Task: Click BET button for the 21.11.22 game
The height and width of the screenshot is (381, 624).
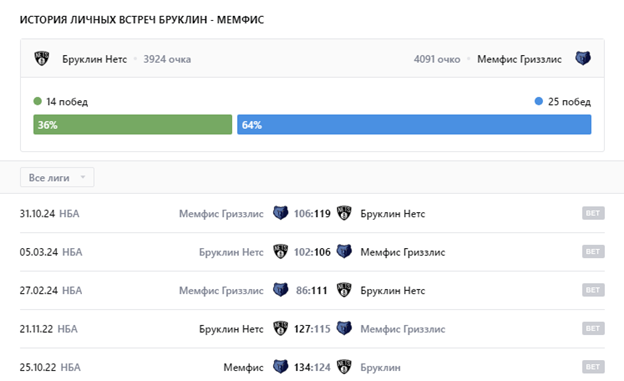Action: pyautogui.click(x=593, y=328)
